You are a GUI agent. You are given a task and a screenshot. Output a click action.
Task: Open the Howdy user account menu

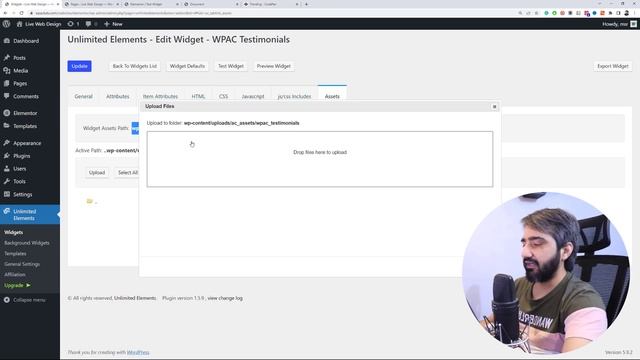(x=619, y=24)
